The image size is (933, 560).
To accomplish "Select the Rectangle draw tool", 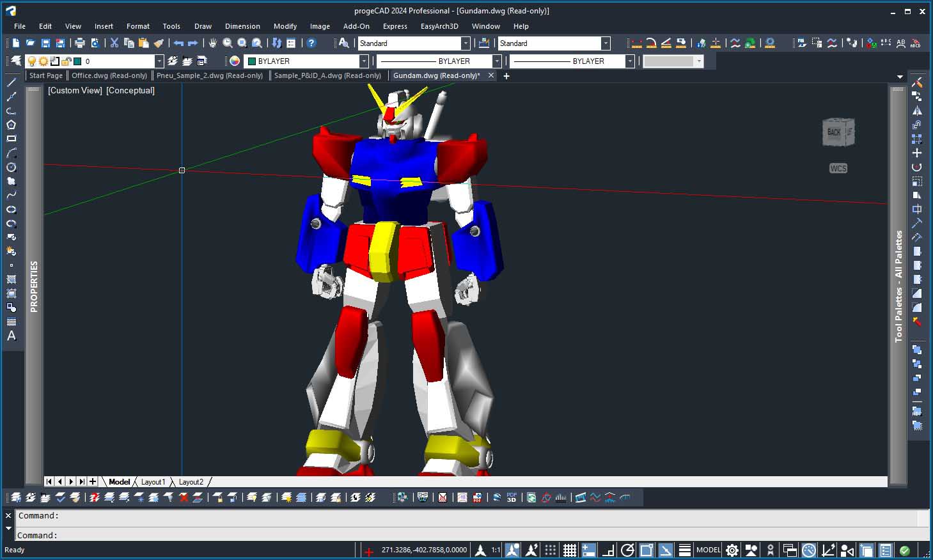I will [x=11, y=139].
